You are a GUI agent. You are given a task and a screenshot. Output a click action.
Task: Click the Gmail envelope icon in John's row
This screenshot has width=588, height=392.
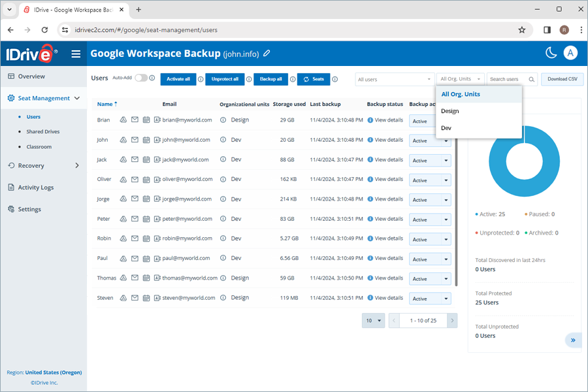tap(135, 140)
